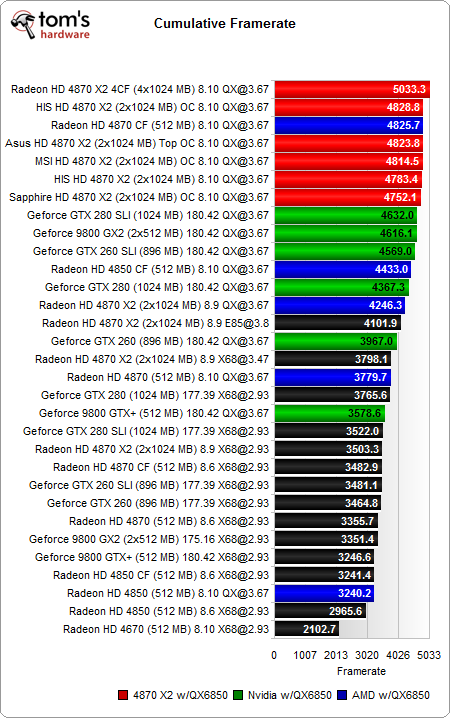Click the black Radeon HD 4850 bar 2965.6
Viewport: 450px width, 718px height.
pos(320,611)
